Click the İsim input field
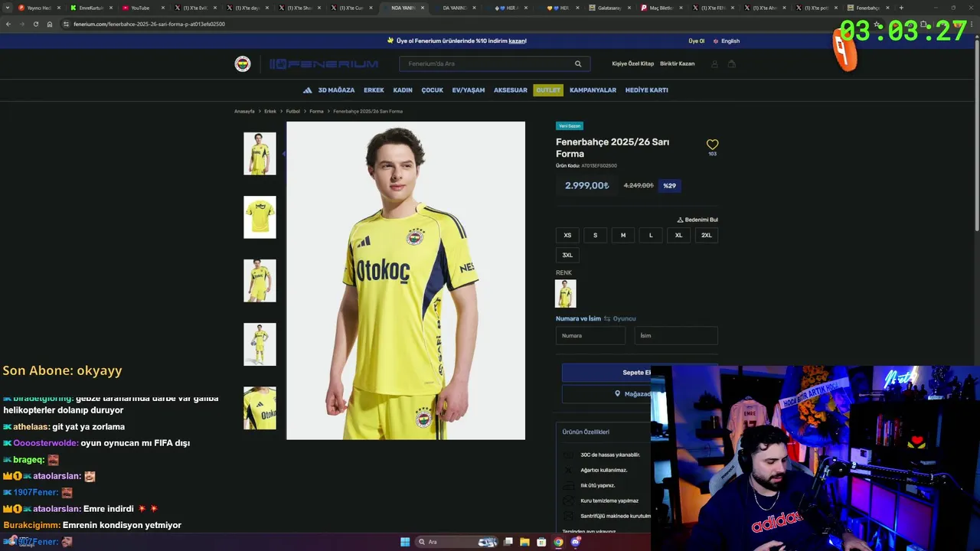This screenshot has width=980, height=551. [x=676, y=335]
